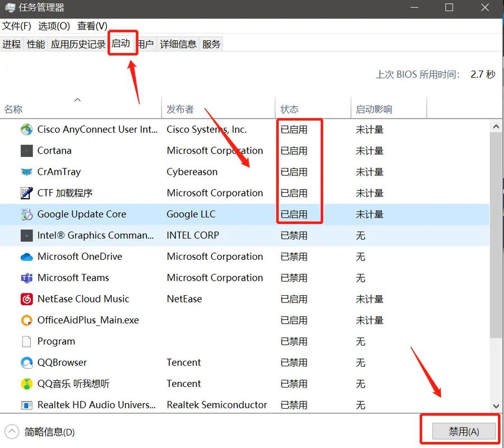Open the 查看(V) menu
This screenshot has height=448, width=504.
(x=92, y=26)
